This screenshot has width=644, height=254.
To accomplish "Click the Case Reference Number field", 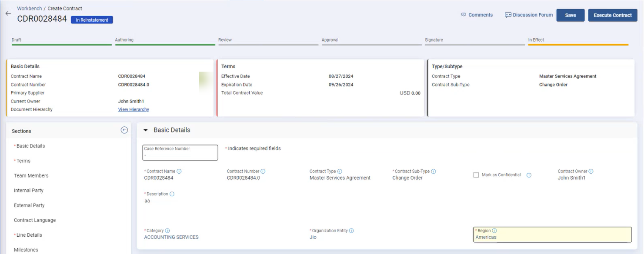I will click(180, 152).
